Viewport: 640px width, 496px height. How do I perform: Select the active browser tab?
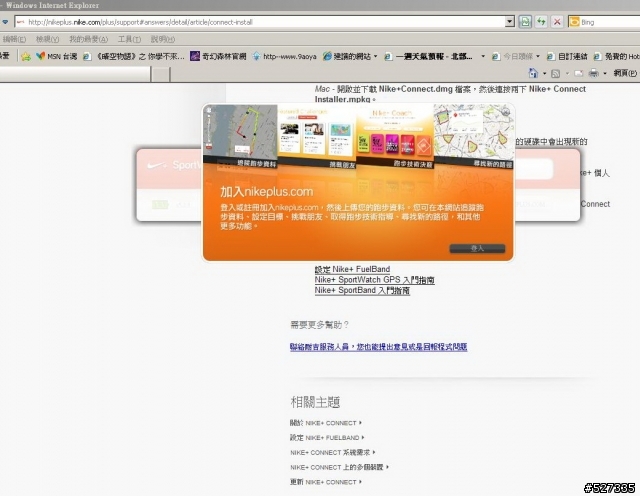(x=75, y=74)
